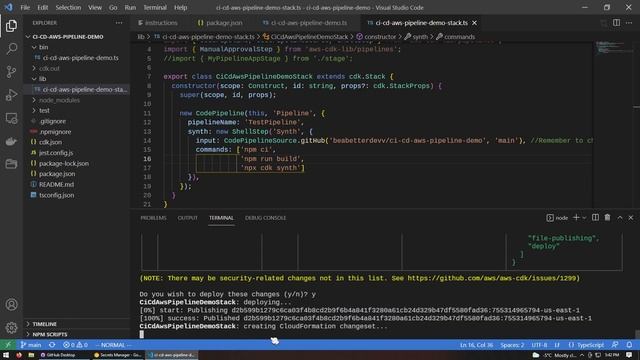This screenshot has width=640, height=360.
Task: Open the github.com/aws/aws-cdk/issues/1299 link
Action: point(492,278)
